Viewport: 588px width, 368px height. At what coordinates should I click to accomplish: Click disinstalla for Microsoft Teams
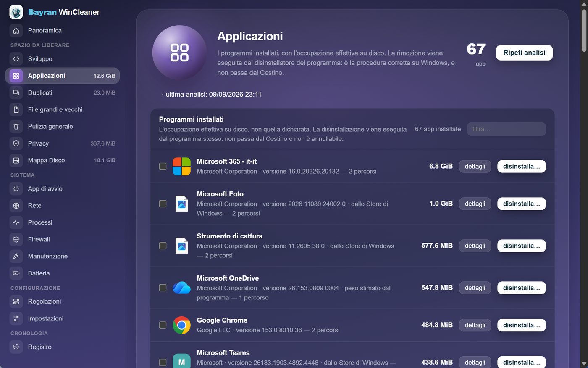pyautogui.click(x=522, y=362)
